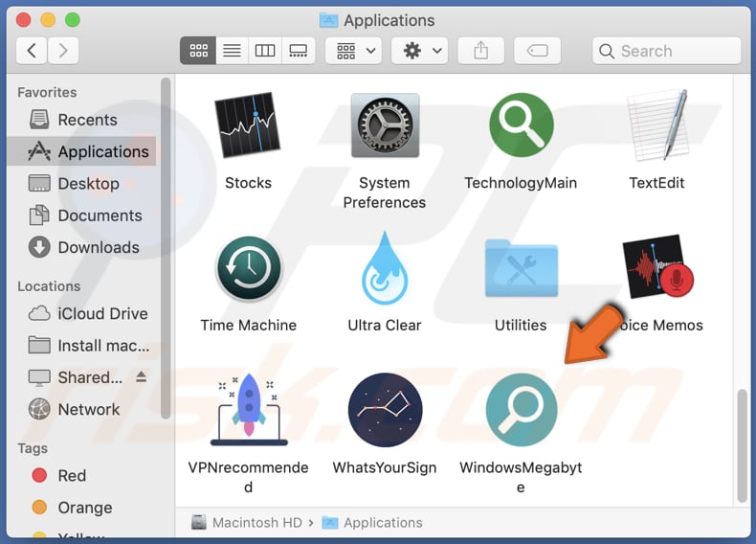
Task: Switch to gallery view
Action: (x=298, y=50)
